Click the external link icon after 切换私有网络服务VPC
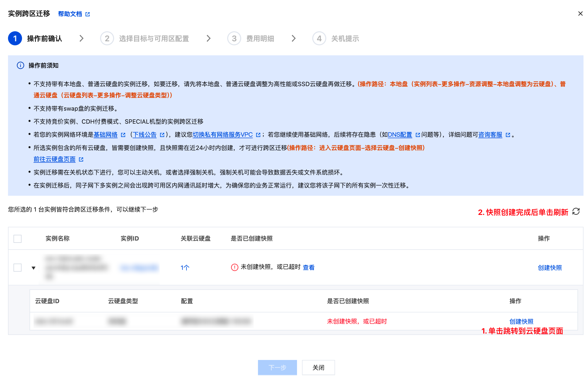The image size is (588, 382). click(x=258, y=135)
